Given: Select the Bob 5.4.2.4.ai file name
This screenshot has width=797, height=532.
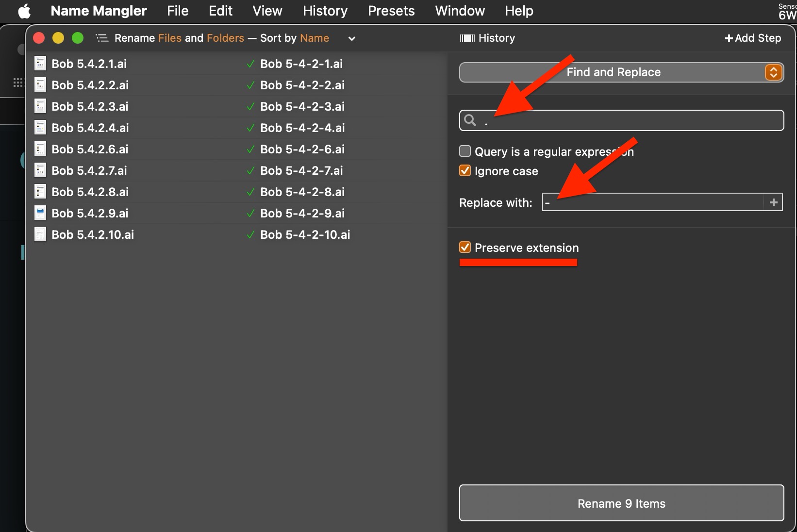Looking at the screenshot, I should (x=90, y=128).
